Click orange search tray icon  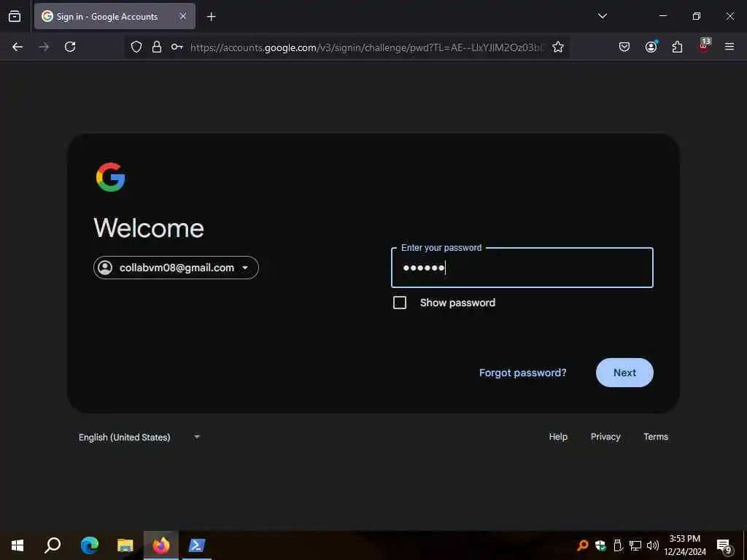(583, 545)
